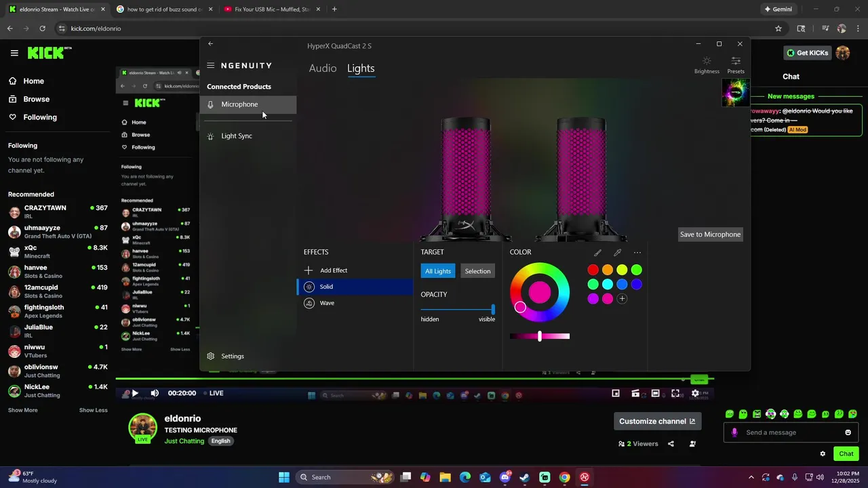The height and width of the screenshot is (488, 868).
Task: Click Show Less in recommended list
Action: point(94,410)
